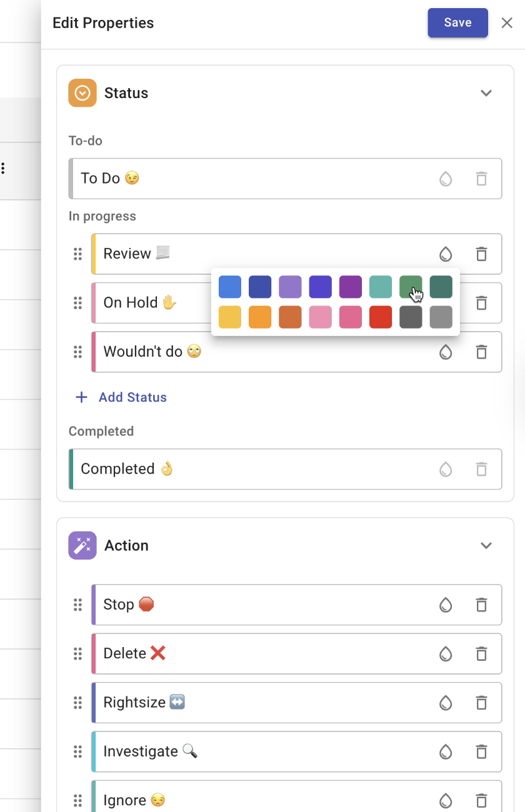Screen dimensions: 525x812
Task: Select the teal color swatch
Action: click(381, 287)
